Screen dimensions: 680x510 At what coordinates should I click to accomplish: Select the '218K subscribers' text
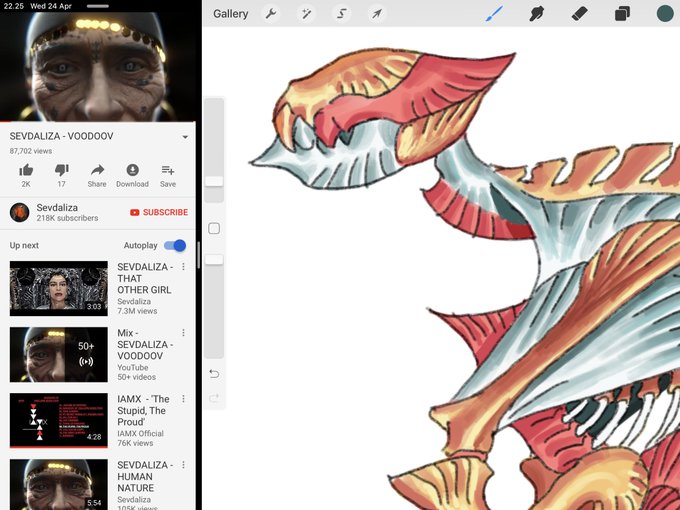pos(67,218)
